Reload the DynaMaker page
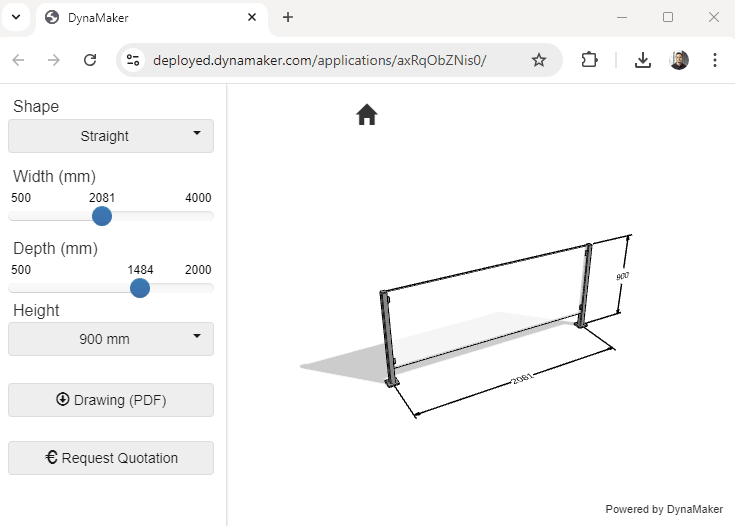 point(90,60)
